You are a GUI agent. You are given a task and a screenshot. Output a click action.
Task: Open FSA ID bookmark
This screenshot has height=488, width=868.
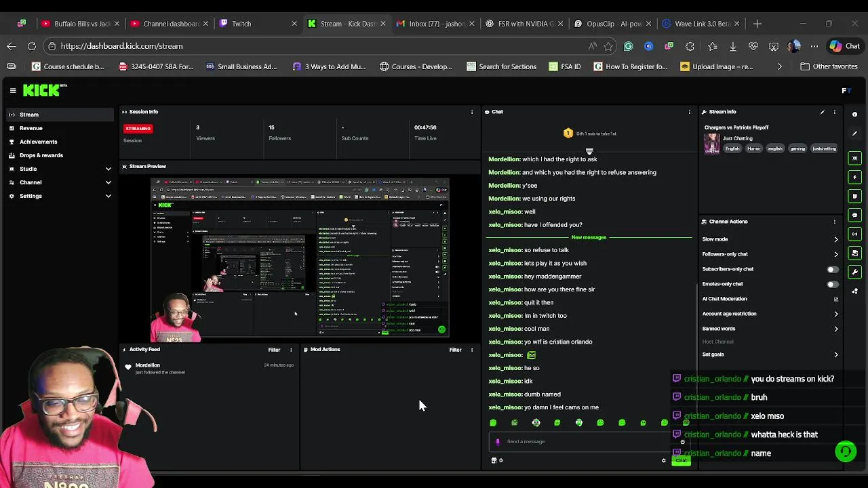[564, 66]
